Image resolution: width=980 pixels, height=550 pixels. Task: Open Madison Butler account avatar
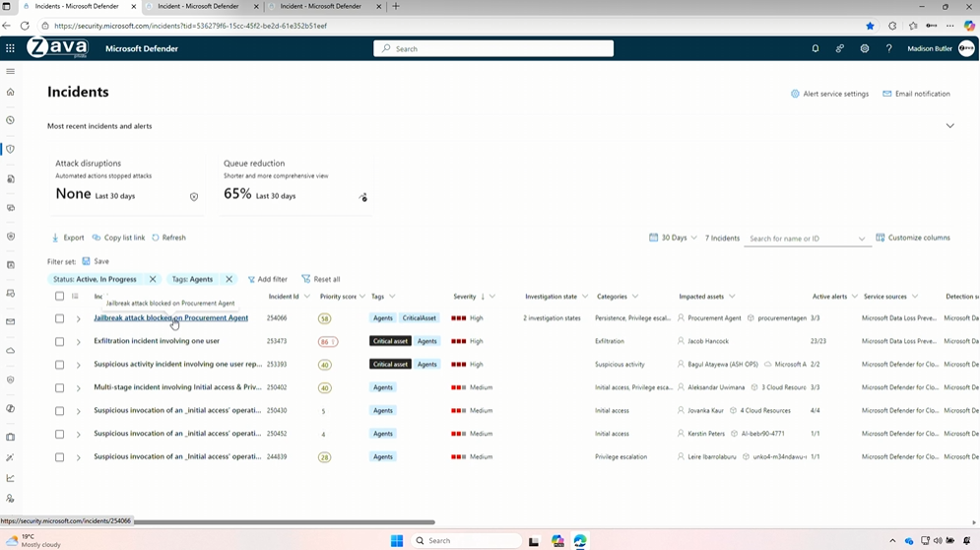(x=966, y=48)
